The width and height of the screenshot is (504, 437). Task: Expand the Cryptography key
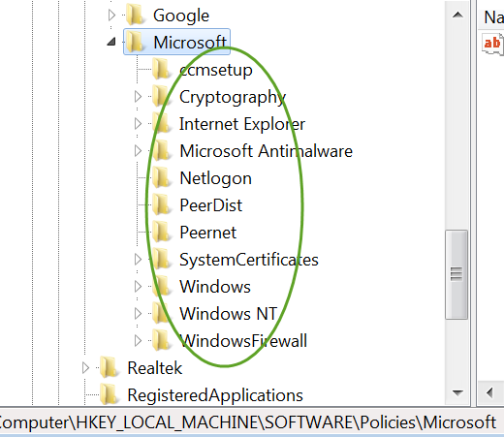pyautogui.click(x=138, y=96)
